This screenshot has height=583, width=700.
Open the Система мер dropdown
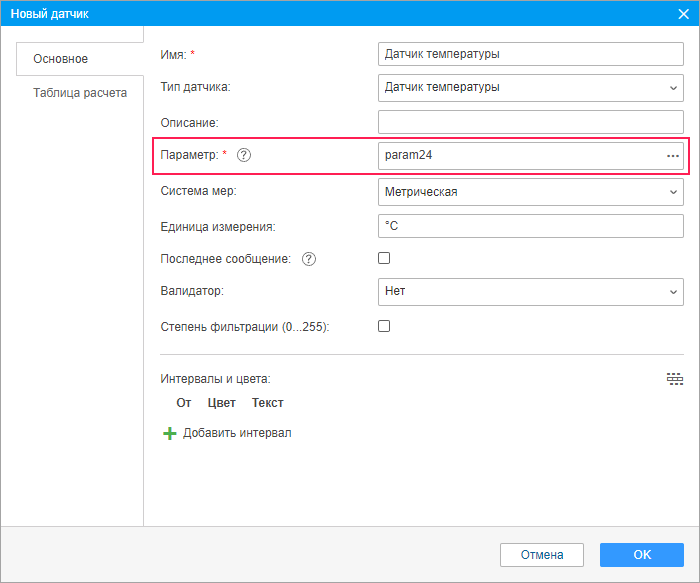[x=531, y=192]
